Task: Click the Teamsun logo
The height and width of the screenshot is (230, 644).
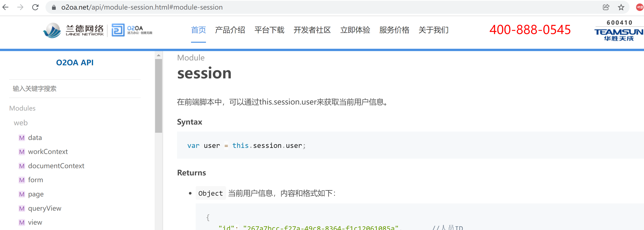Action: click(x=619, y=31)
